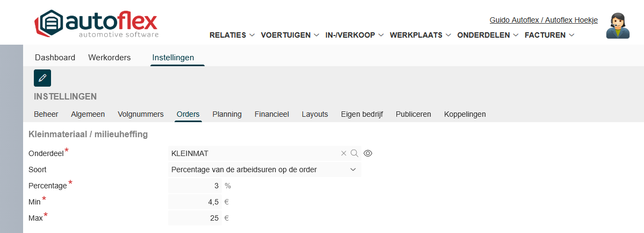The image size is (644, 233).
Task: Open the Facturen menu
Action: 549,35
